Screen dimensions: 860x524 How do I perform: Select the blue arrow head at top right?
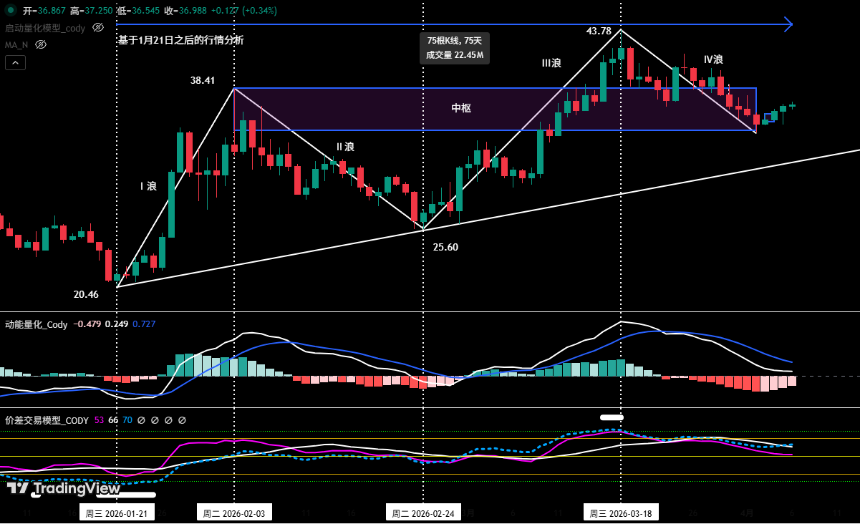tap(788, 23)
